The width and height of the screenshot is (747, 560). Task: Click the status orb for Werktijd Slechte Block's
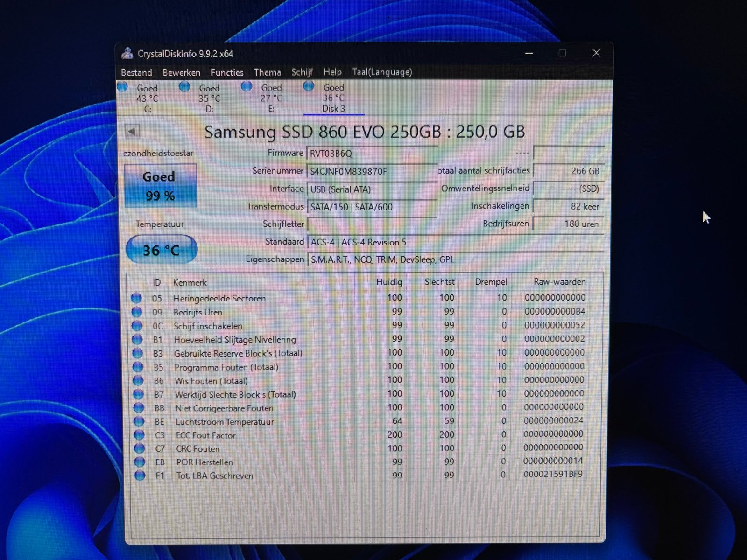tap(138, 394)
